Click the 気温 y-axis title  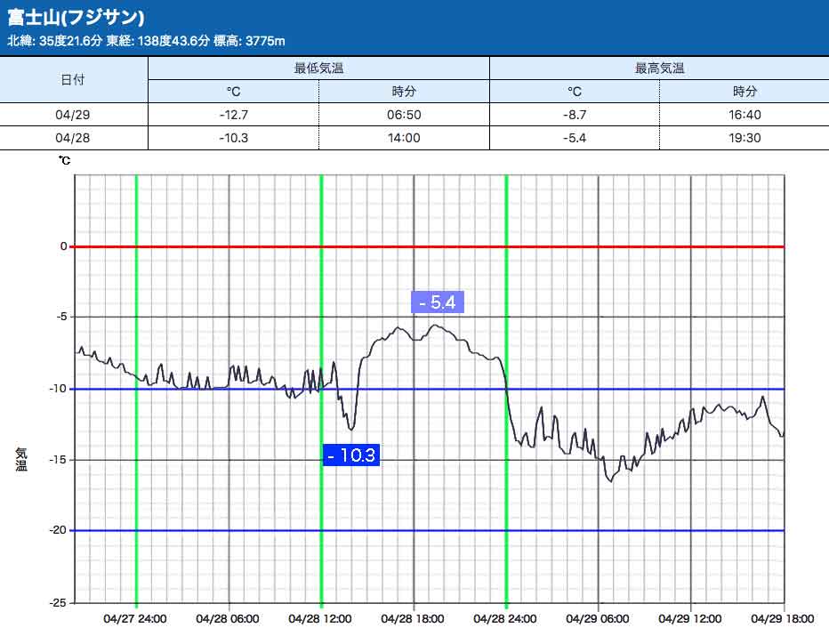pyautogui.click(x=21, y=459)
